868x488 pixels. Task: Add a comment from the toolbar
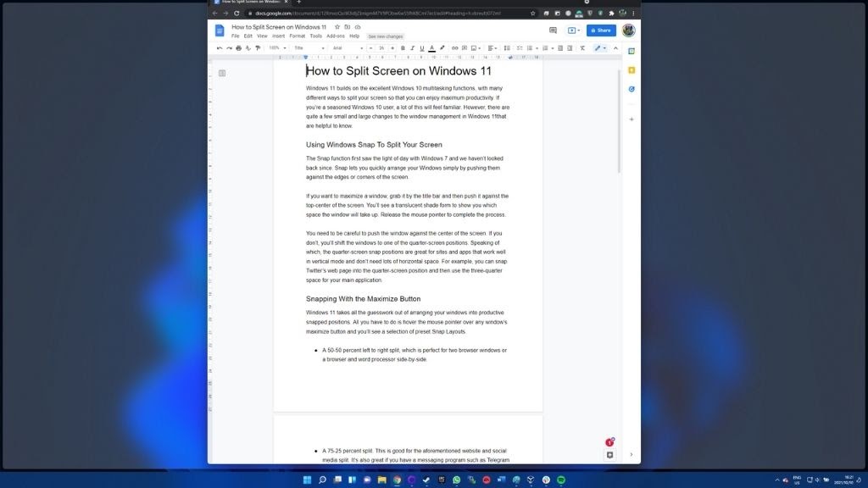pyautogui.click(x=465, y=48)
